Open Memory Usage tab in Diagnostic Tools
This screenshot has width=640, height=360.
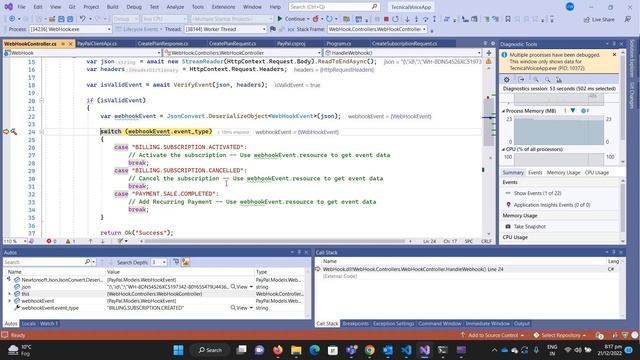pos(563,173)
